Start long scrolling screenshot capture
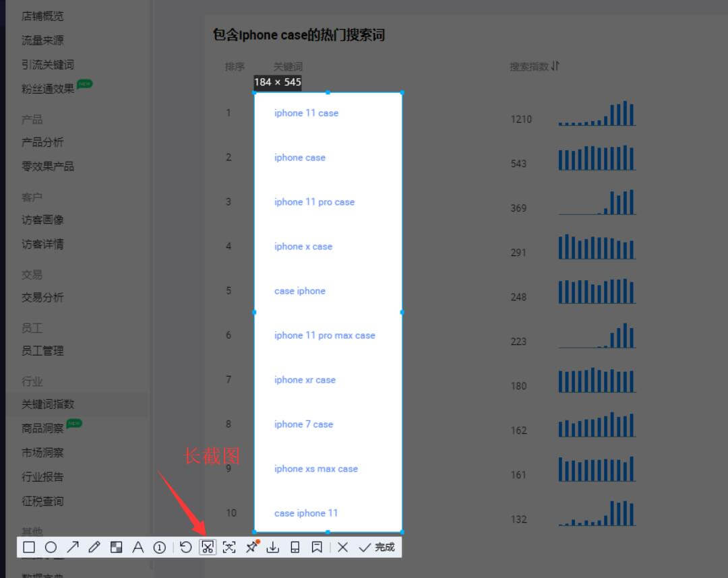Image resolution: width=728 pixels, height=578 pixels. pos(208,547)
